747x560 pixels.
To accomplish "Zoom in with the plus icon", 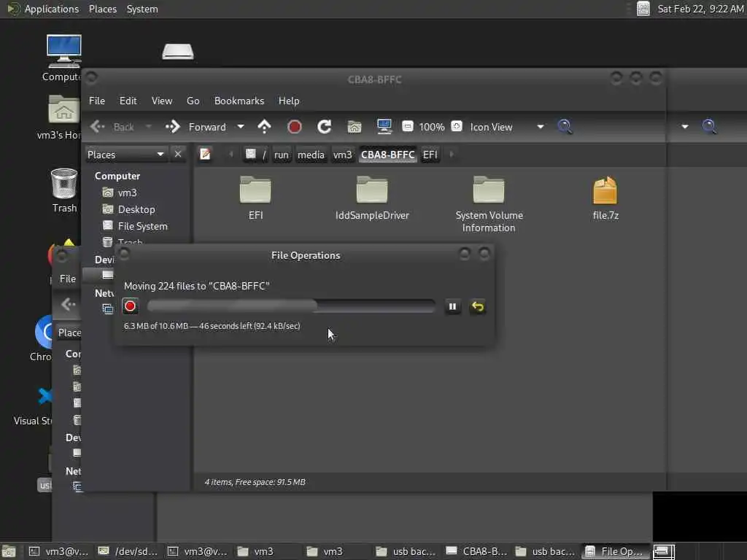I will coord(457,126).
